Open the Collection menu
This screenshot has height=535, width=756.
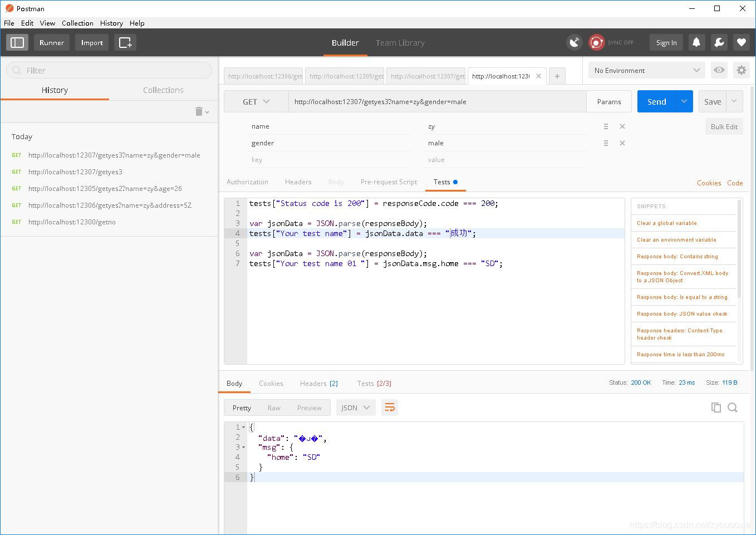[77, 23]
